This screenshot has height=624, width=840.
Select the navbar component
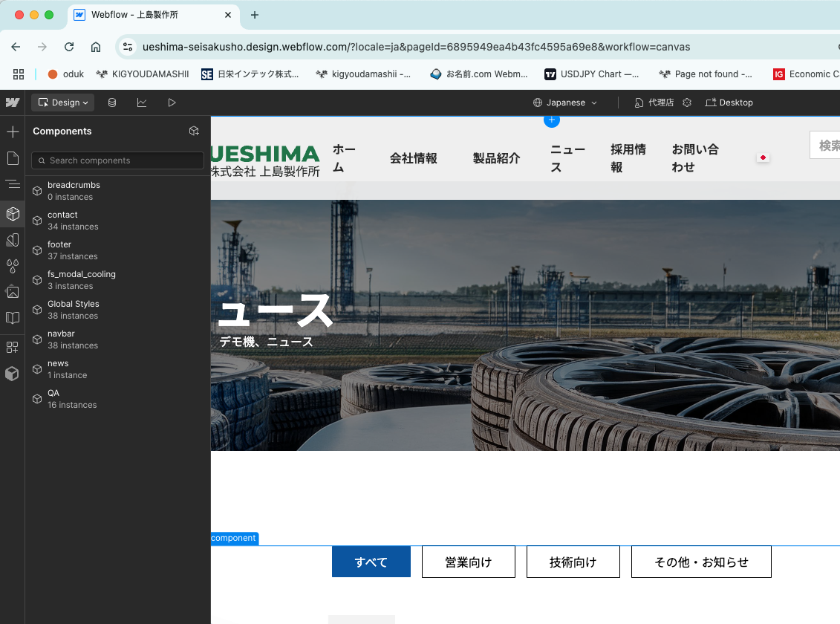[x=118, y=339]
